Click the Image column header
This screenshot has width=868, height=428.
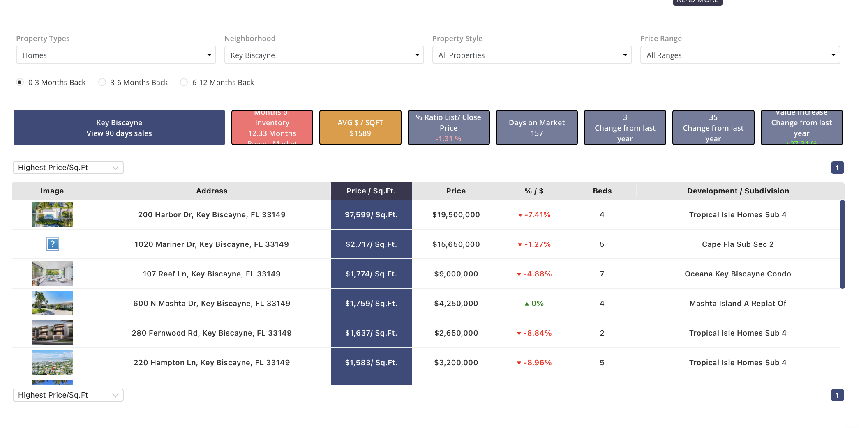click(52, 191)
